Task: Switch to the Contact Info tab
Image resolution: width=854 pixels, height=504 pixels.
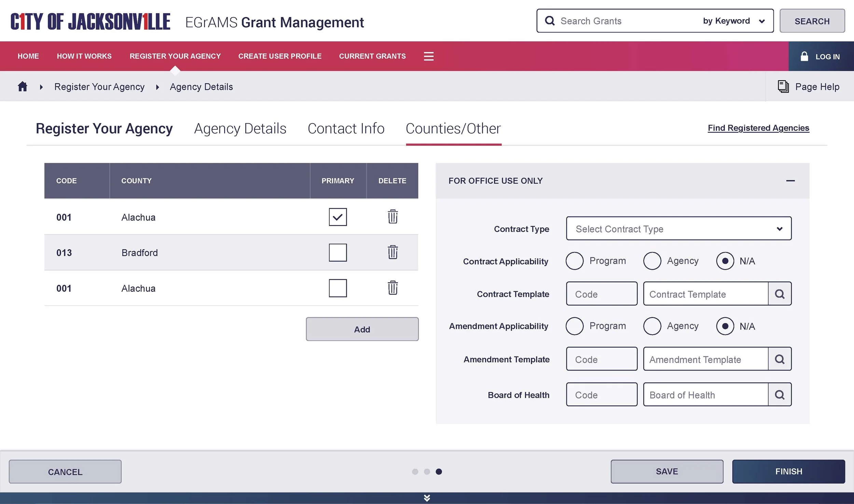Action: pos(346,129)
